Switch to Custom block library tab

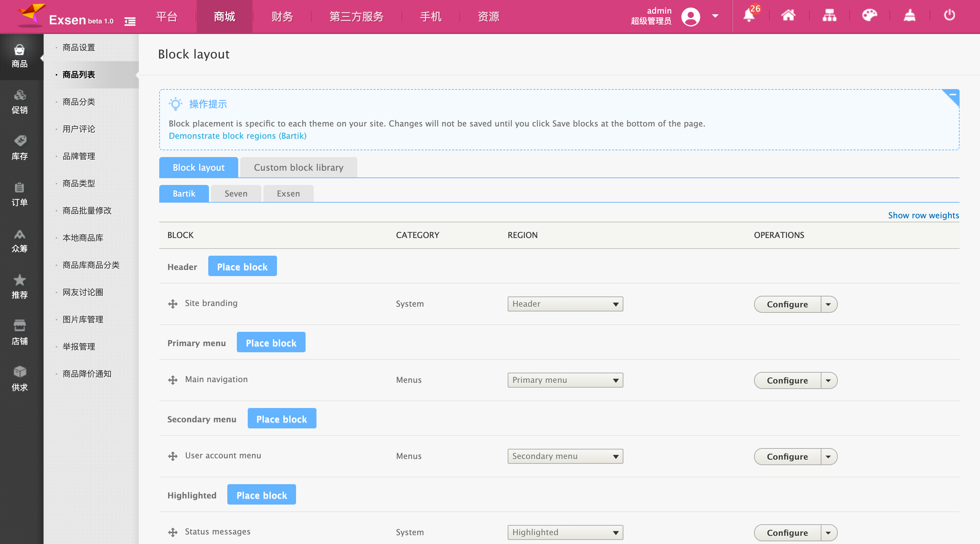[x=299, y=167]
